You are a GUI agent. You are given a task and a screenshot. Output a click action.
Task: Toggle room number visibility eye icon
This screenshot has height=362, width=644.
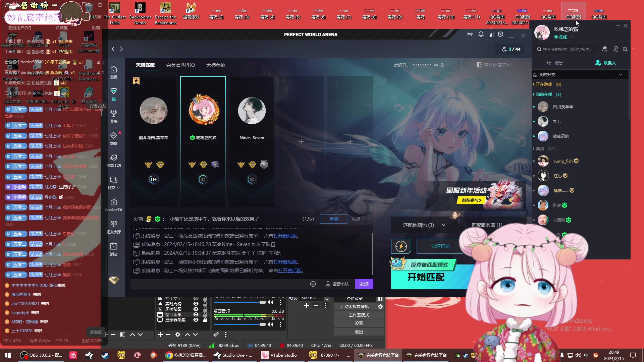click(x=436, y=65)
